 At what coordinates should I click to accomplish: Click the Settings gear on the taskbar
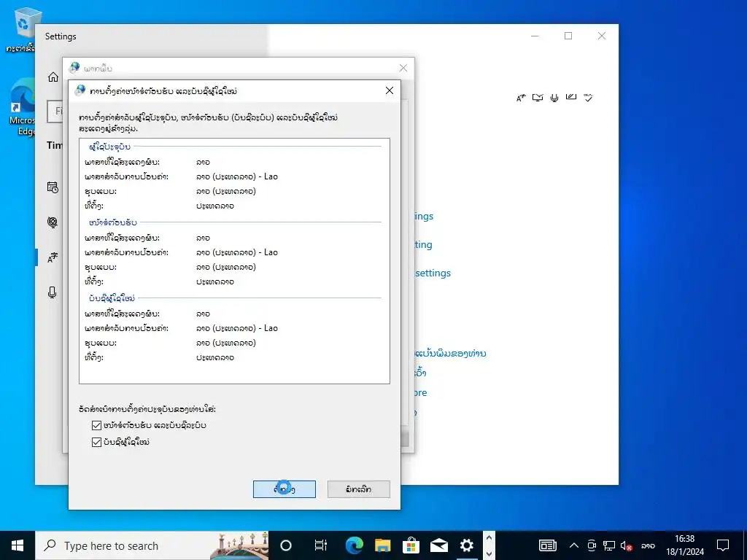coord(466,545)
